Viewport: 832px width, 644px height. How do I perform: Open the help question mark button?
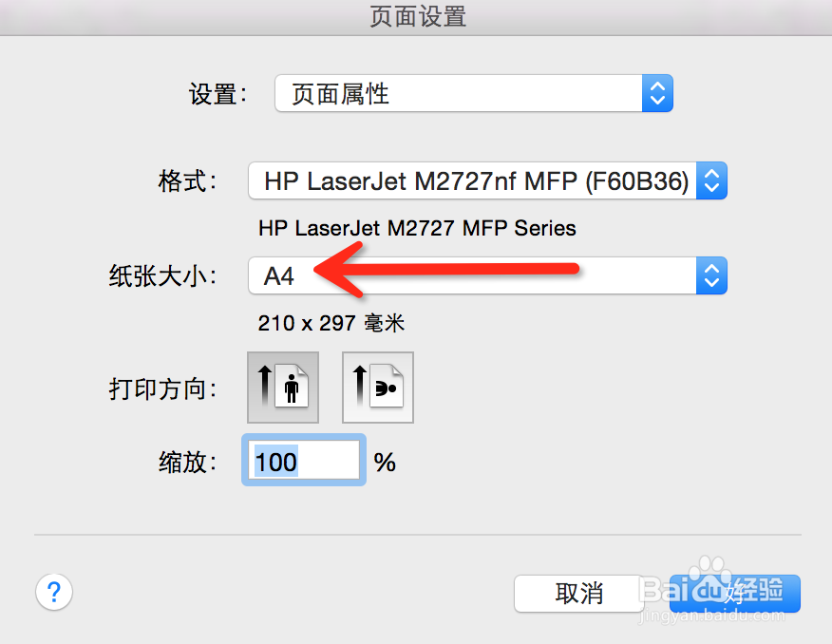pyautogui.click(x=54, y=592)
